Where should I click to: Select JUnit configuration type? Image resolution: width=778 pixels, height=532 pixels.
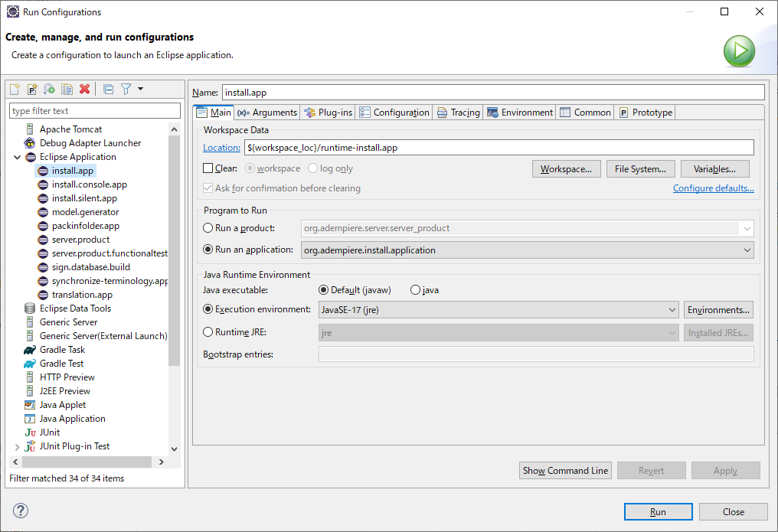click(50, 432)
